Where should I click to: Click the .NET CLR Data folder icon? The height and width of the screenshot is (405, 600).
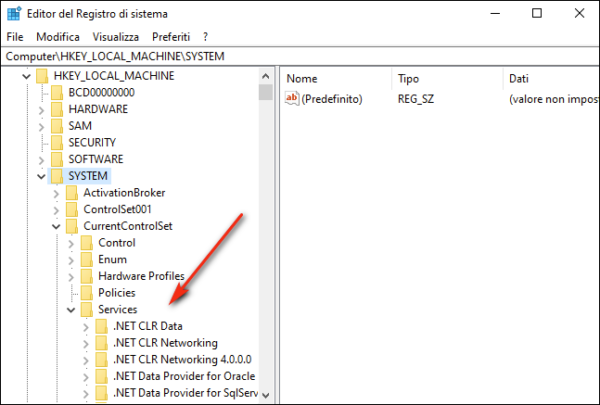click(x=102, y=326)
